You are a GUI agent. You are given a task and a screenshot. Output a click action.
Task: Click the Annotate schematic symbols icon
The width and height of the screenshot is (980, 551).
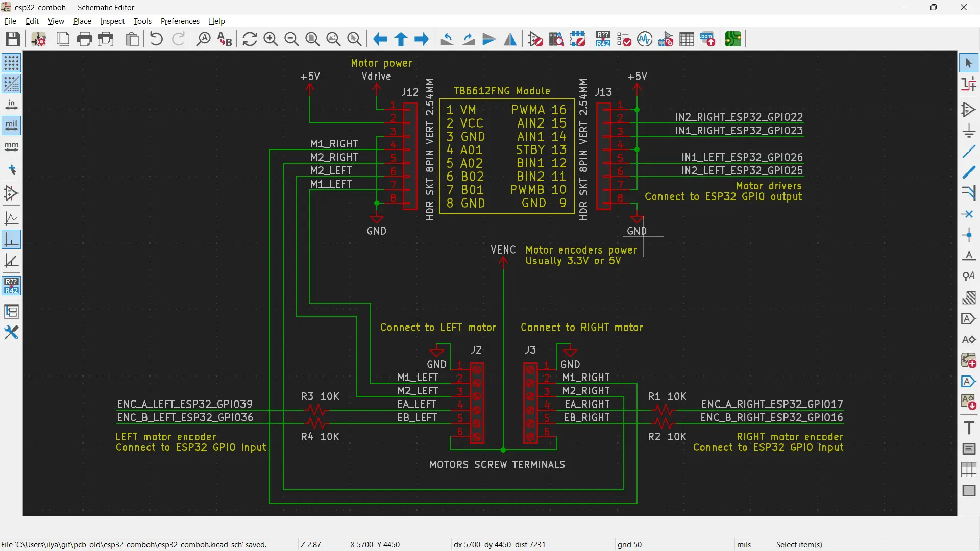tap(603, 39)
